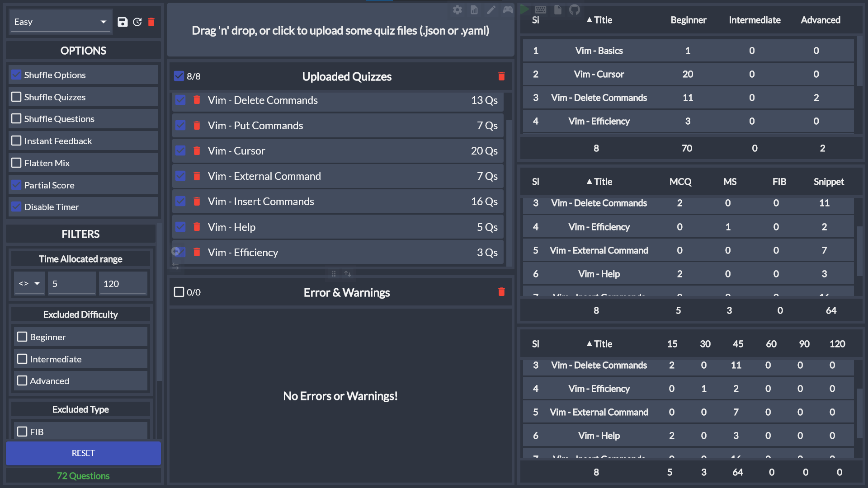Click the settings gear icon

[458, 10]
